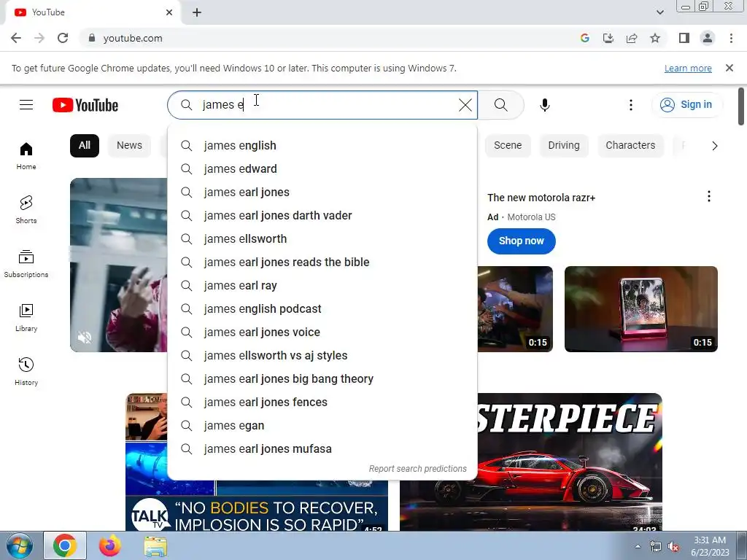Open the MASTERPIECE red car video thumbnail
The width and height of the screenshot is (747, 560).
[x=569, y=462]
